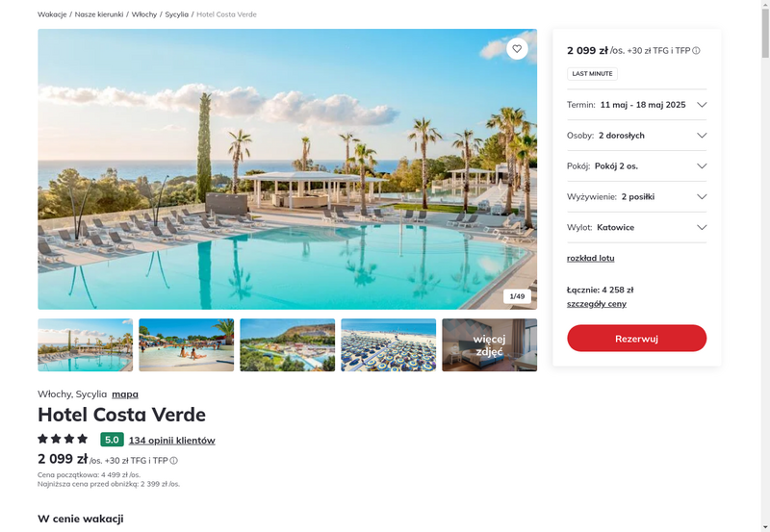Add hotel to favorites with heart icon
This screenshot has height=532, width=770.
517,49
